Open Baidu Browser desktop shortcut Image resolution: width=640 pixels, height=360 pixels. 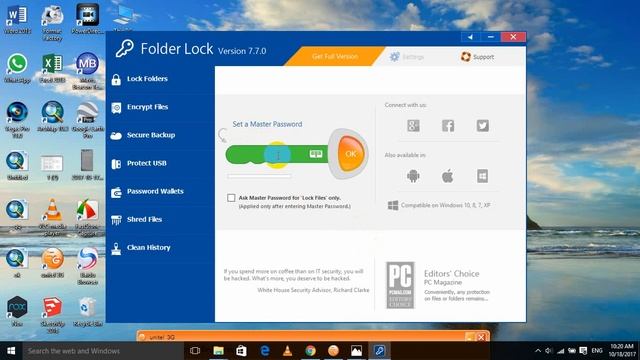[87, 266]
